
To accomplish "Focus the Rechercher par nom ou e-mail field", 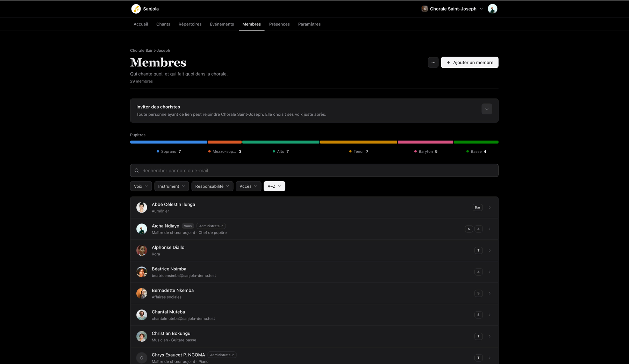I will click(314, 171).
